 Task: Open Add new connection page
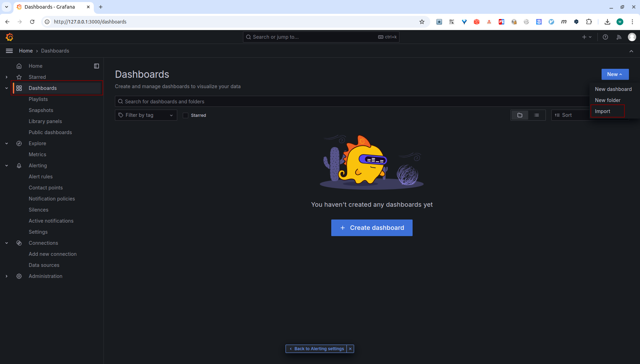[x=53, y=254]
